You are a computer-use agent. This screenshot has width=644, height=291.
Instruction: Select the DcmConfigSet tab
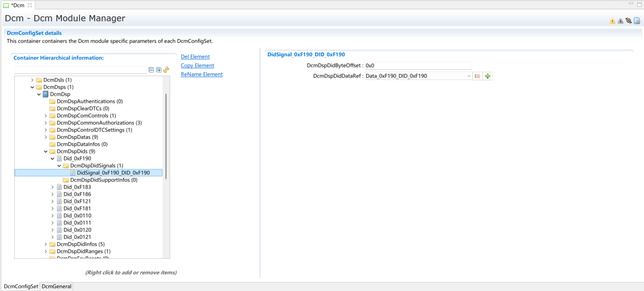point(21,286)
